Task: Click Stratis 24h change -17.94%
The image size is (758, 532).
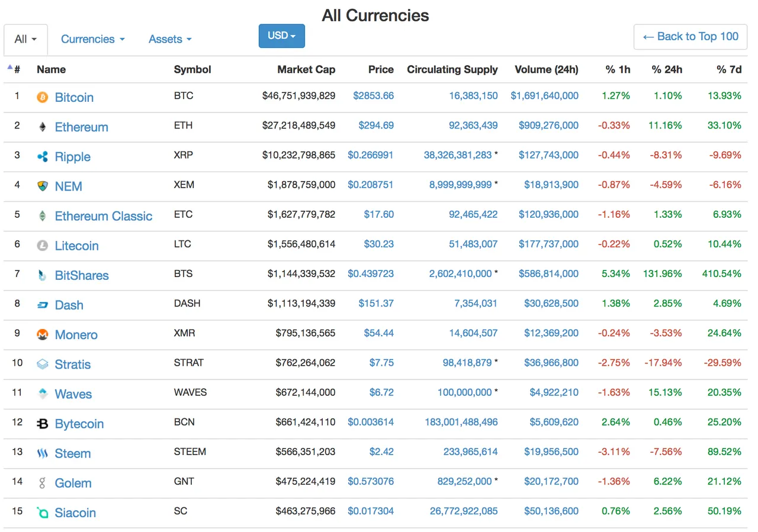Action: (663, 363)
